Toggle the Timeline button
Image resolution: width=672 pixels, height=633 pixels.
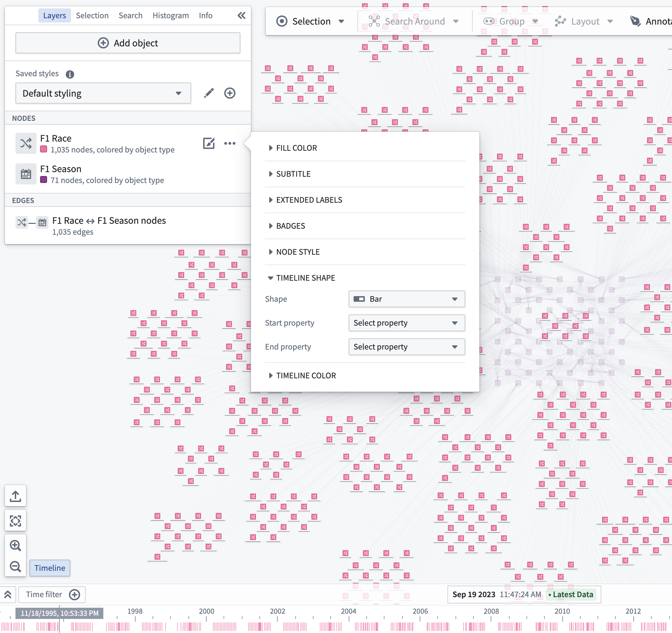(50, 568)
